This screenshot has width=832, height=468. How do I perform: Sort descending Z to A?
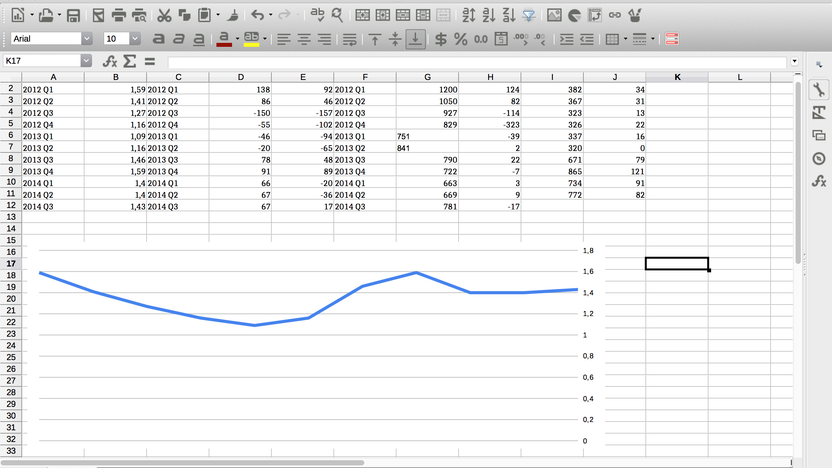pos(509,15)
